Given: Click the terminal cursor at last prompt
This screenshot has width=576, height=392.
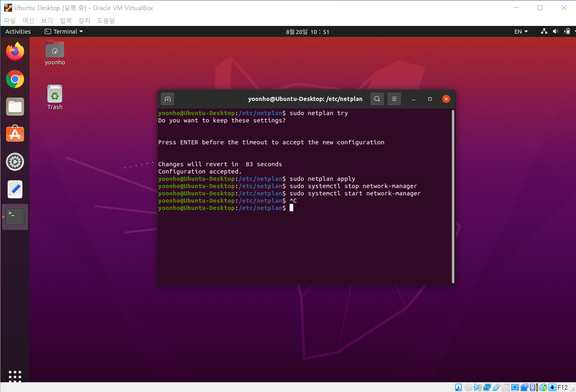Looking at the screenshot, I should click(291, 208).
